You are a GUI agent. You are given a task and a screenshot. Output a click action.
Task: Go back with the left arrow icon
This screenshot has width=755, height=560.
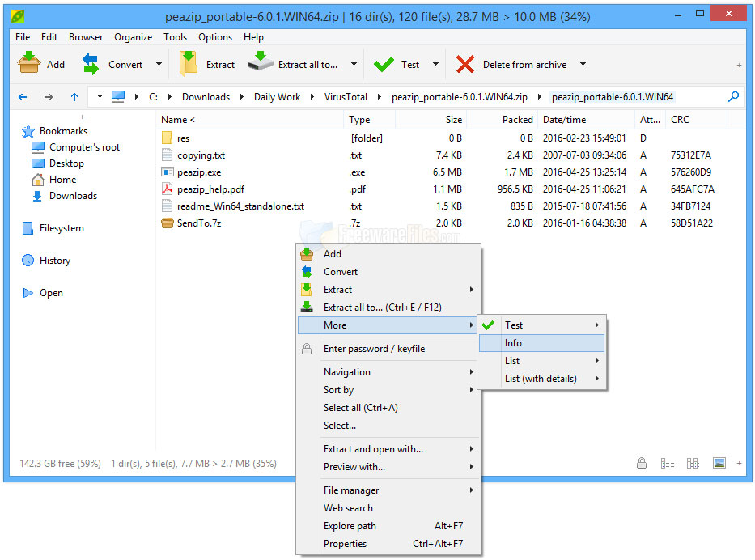[23, 97]
